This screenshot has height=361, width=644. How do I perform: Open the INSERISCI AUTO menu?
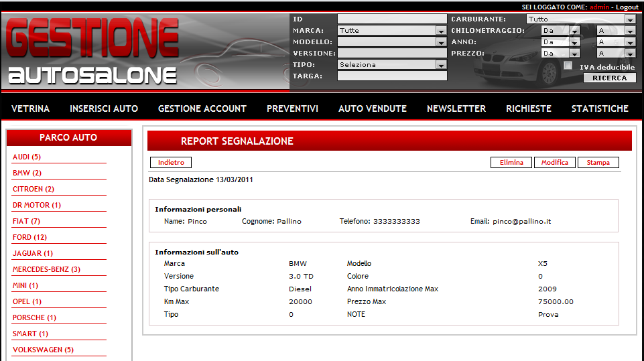[104, 109]
